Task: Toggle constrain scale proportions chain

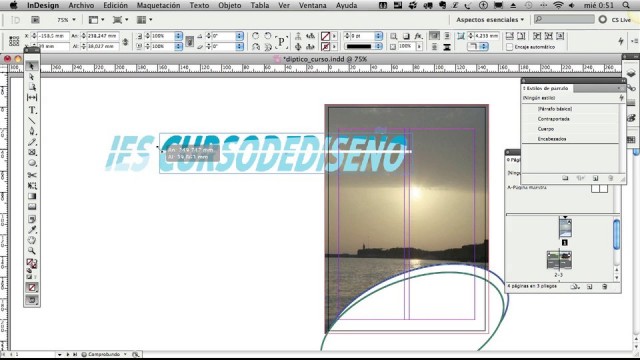Action: [x=189, y=42]
